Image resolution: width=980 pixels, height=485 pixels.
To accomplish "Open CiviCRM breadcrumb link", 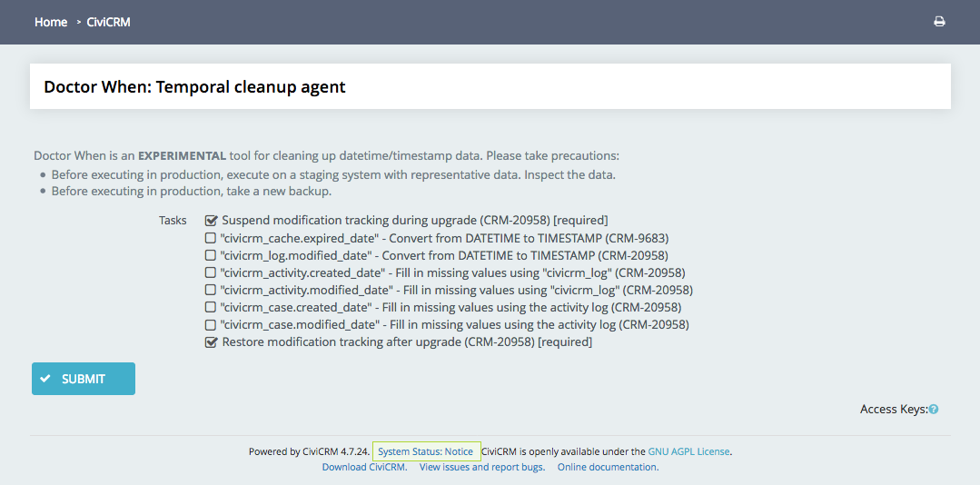I will tap(108, 22).
